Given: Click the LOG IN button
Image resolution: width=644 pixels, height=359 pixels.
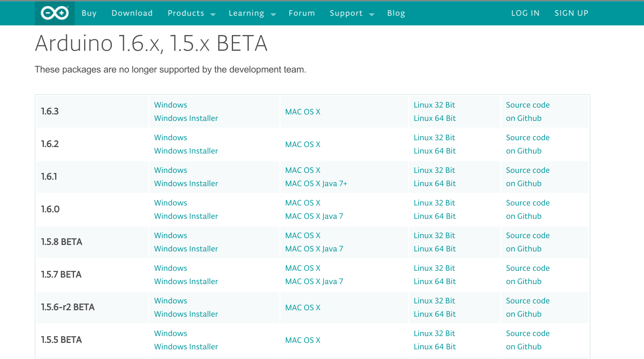Looking at the screenshot, I should [525, 13].
